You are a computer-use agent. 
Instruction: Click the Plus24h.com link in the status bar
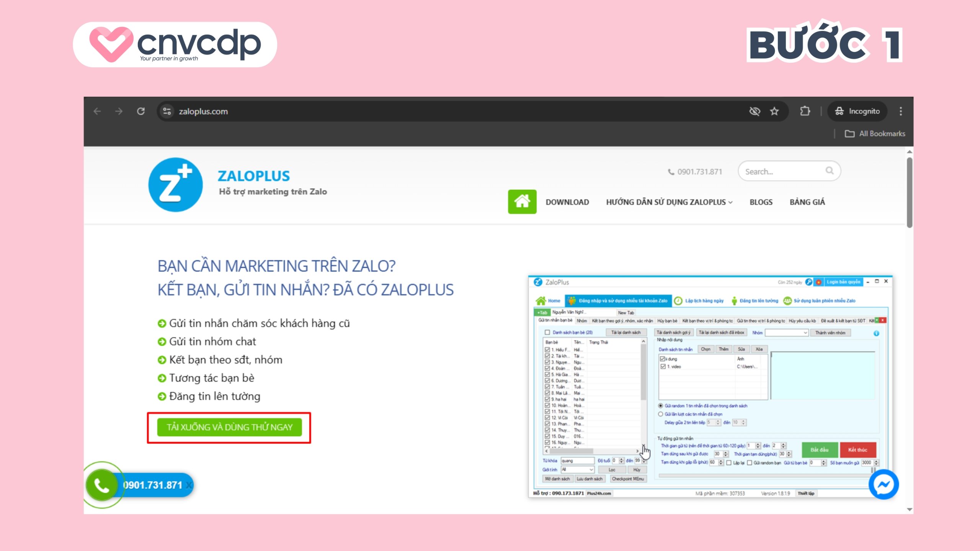[599, 494]
